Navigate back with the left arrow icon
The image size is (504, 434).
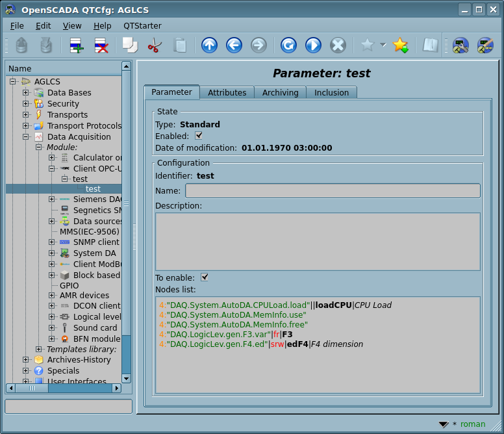234,45
